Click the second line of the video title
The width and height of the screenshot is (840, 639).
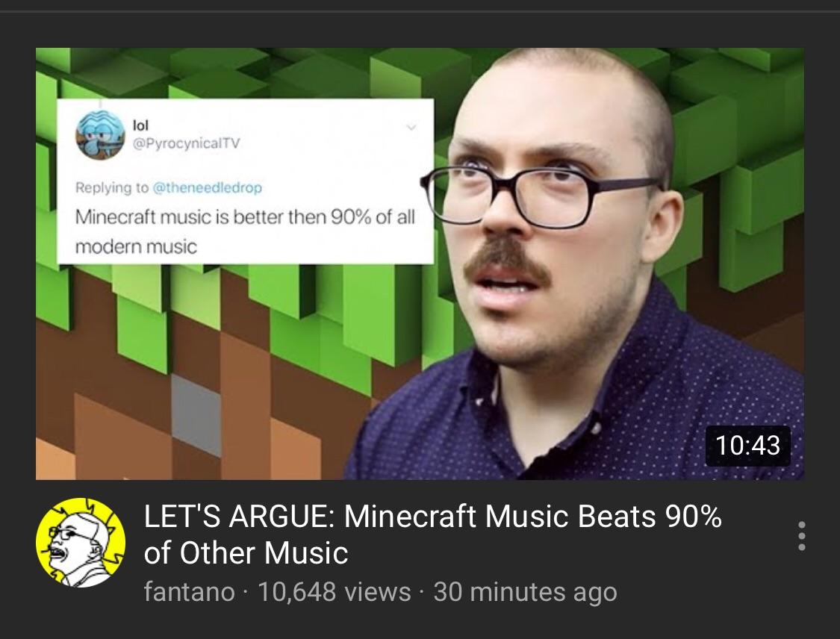click(246, 552)
